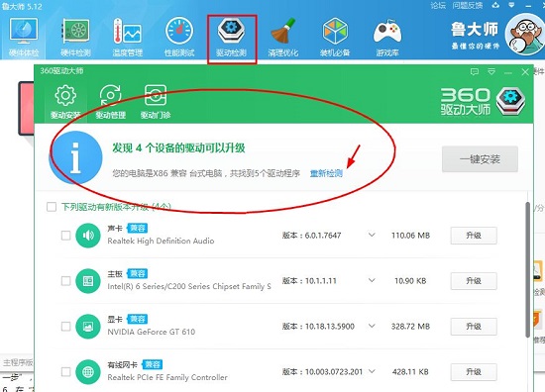Close the 360驱动大师 window
This screenshot has height=392, width=545.
525,72
